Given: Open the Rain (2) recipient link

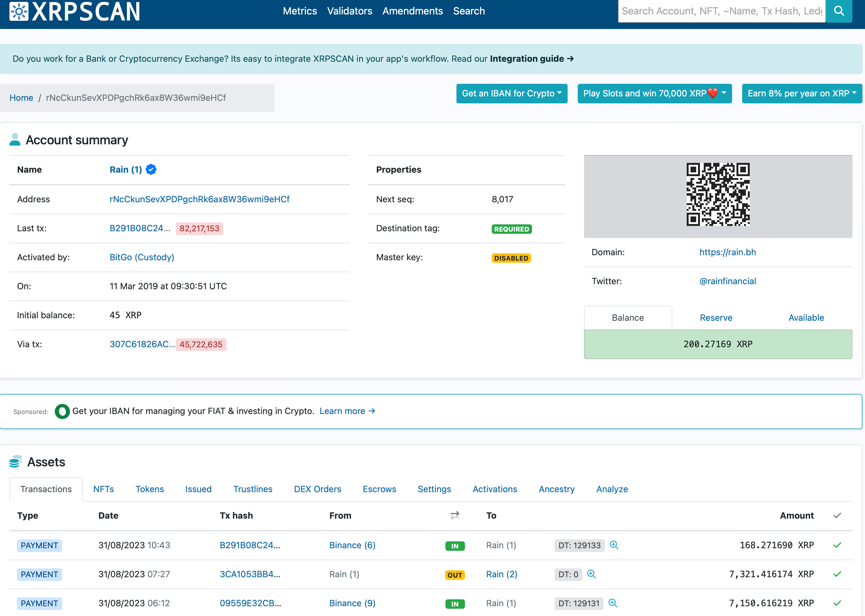Looking at the screenshot, I should click(x=502, y=574).
